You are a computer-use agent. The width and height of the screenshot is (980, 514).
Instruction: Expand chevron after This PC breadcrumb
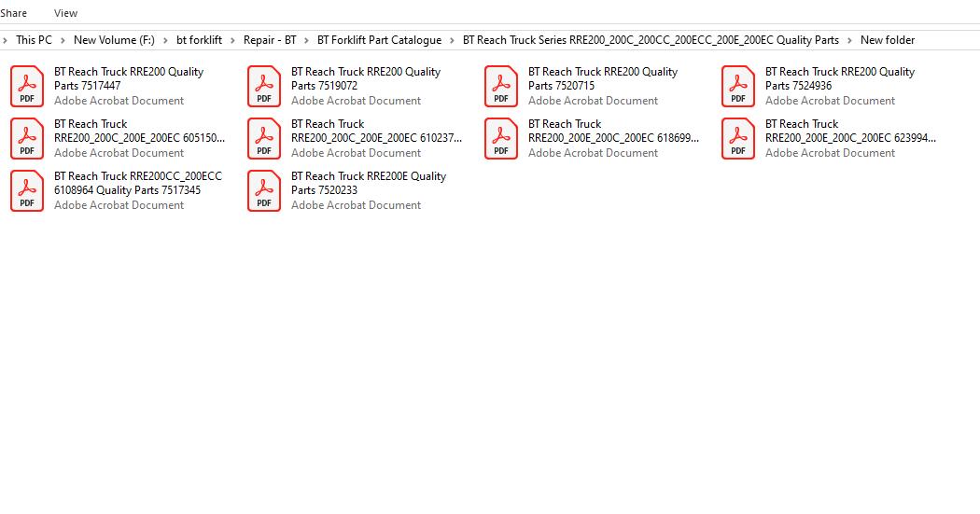(x=63, y=40)
